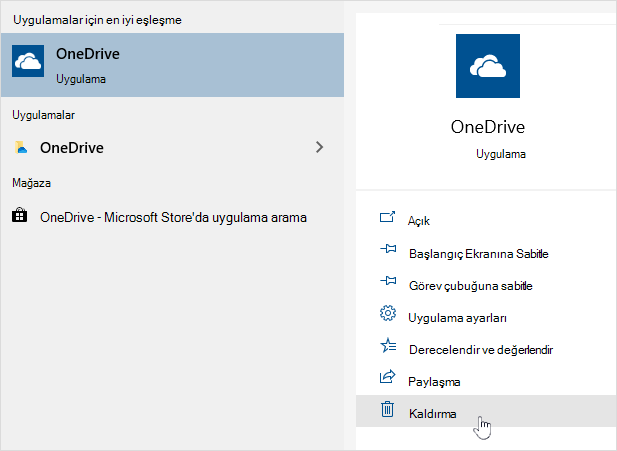Select the OneDrive best match result

pos(172,65)
